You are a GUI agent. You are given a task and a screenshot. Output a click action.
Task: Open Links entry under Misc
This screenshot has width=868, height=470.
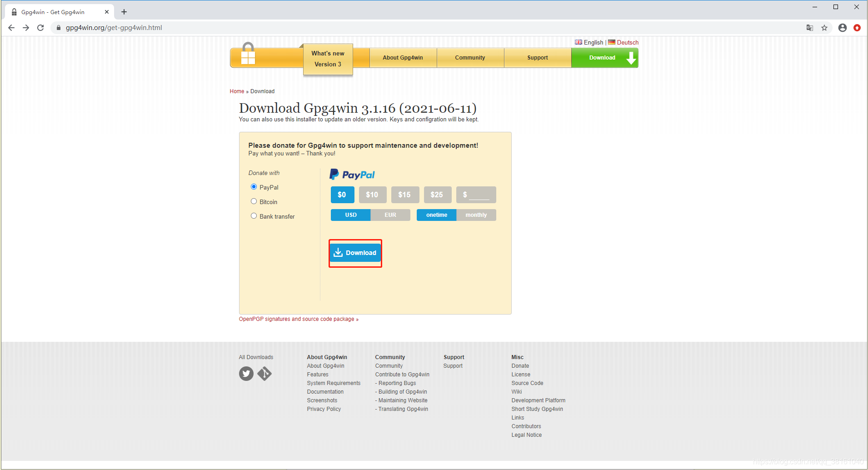pyautogui.click(x=518, y=418)
